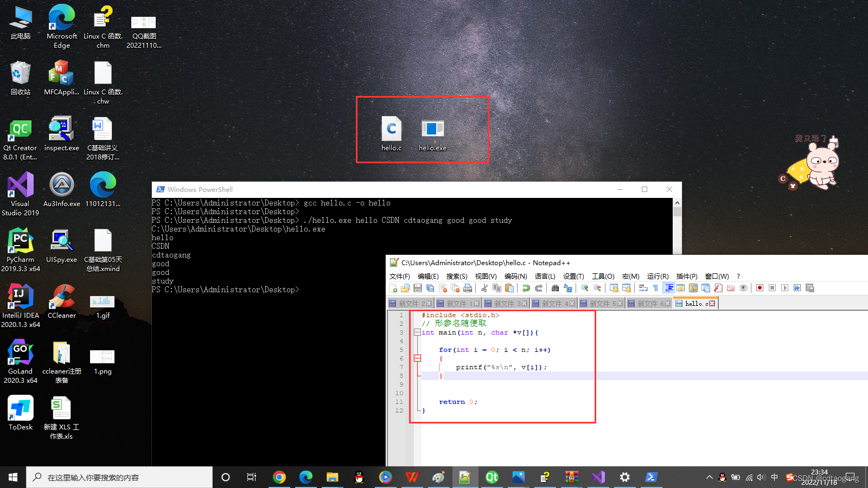Click Save recorded macro icon
This screenshot has width=868, height=488.
[x=810, y=288]
